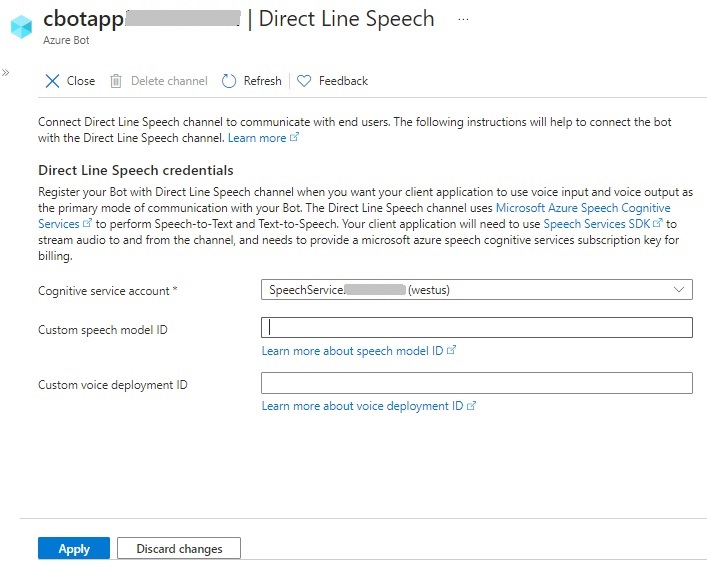This screenshot has width=707, height=571.
Task: Open the intro paragraph's Learn more link
Action: (257, 138)
